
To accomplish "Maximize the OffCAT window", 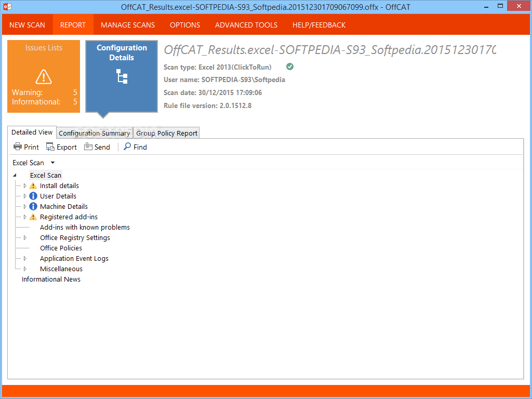I will click(x=500, y=6).
